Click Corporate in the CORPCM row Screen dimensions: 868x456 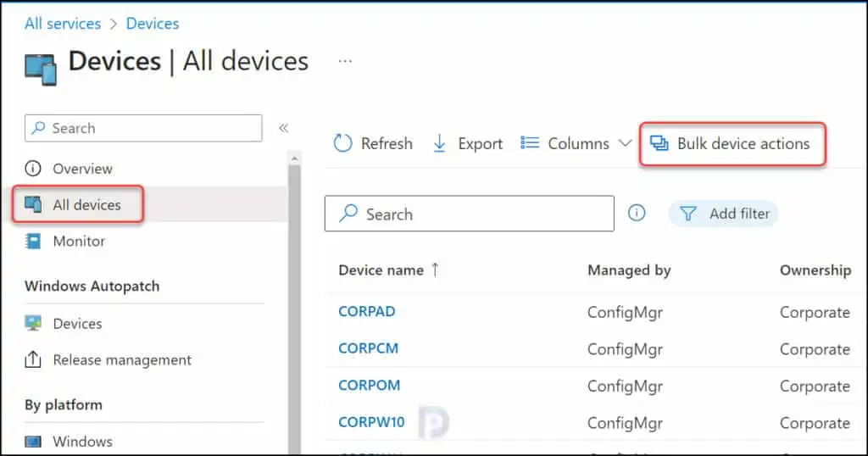(x=815, y=350)
